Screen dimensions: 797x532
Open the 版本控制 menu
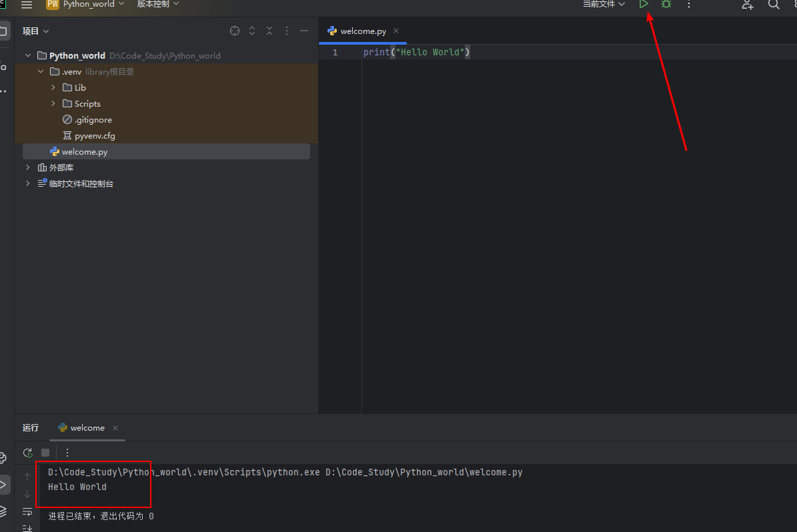(x=158, y=4)
